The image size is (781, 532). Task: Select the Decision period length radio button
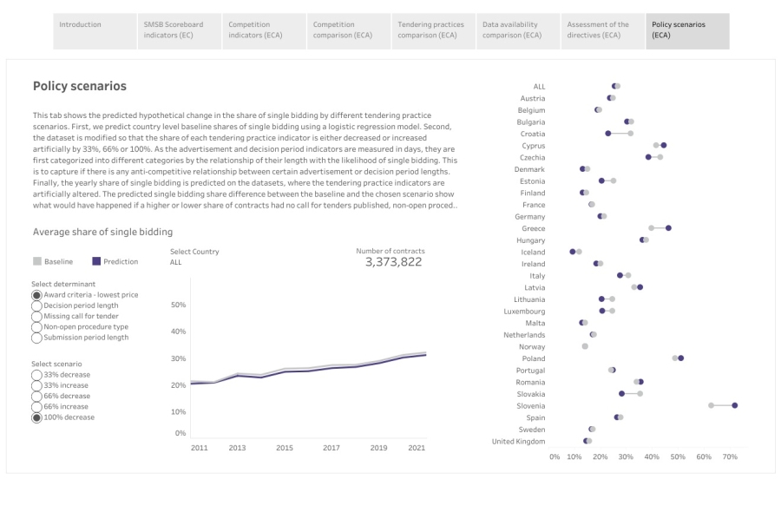(36, 305)
